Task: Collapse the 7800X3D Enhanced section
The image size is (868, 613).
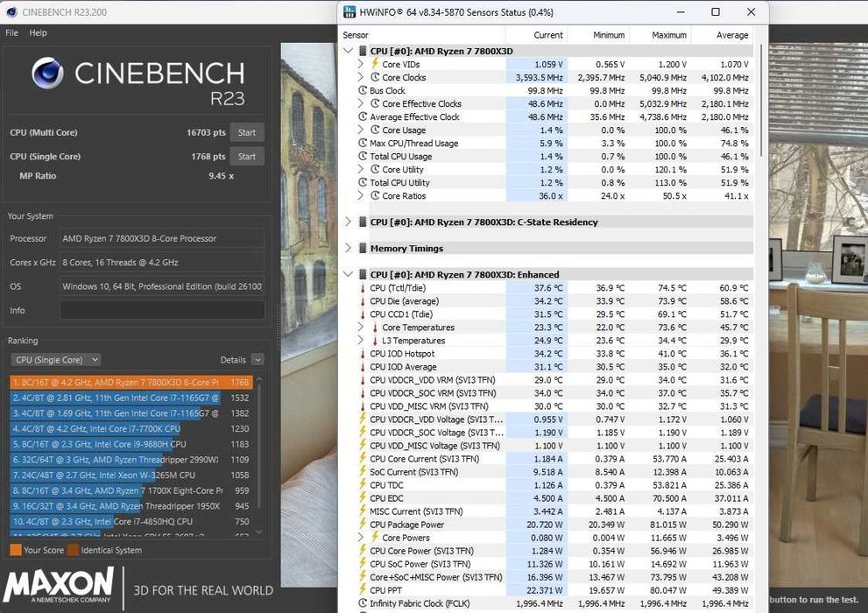Action: coord(349,274)
